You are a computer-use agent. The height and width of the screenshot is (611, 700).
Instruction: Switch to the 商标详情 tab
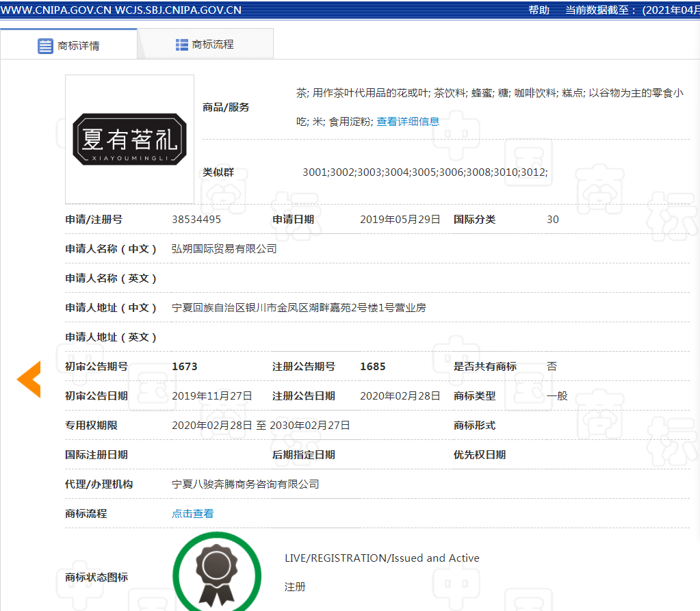coord(69,45)
